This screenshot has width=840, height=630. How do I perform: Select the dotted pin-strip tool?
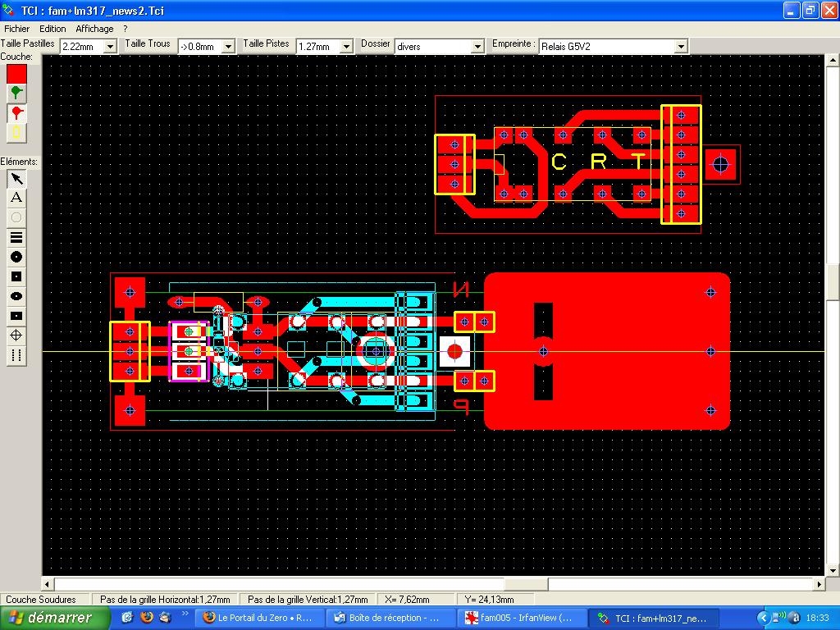pyautogui.click(x=16, y=355)
